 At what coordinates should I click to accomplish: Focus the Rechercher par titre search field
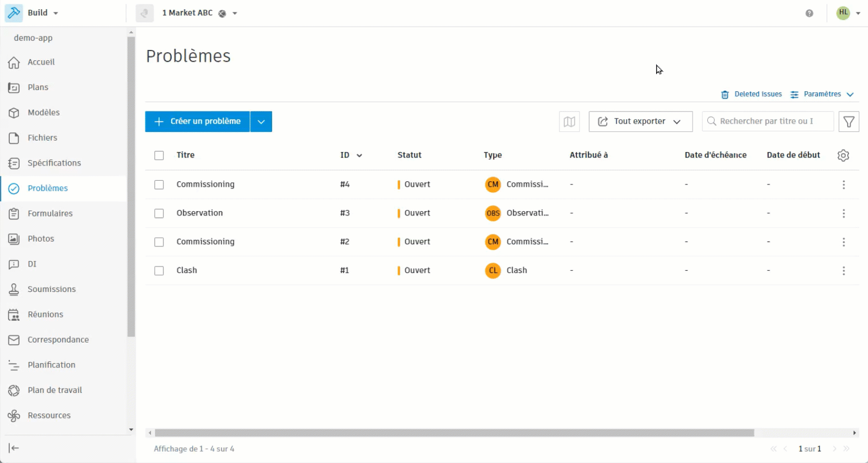pyautogui.click(x=768, y=122)
